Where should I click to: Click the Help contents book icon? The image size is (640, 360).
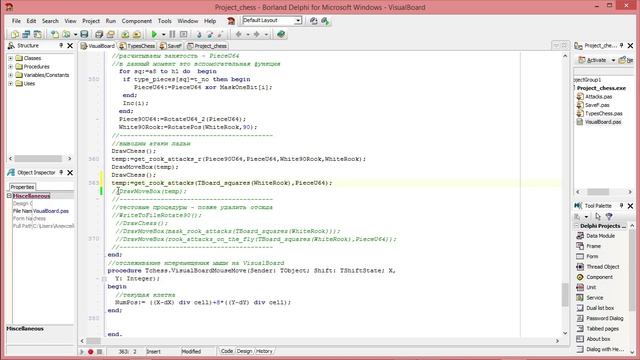tap(281, 34)
